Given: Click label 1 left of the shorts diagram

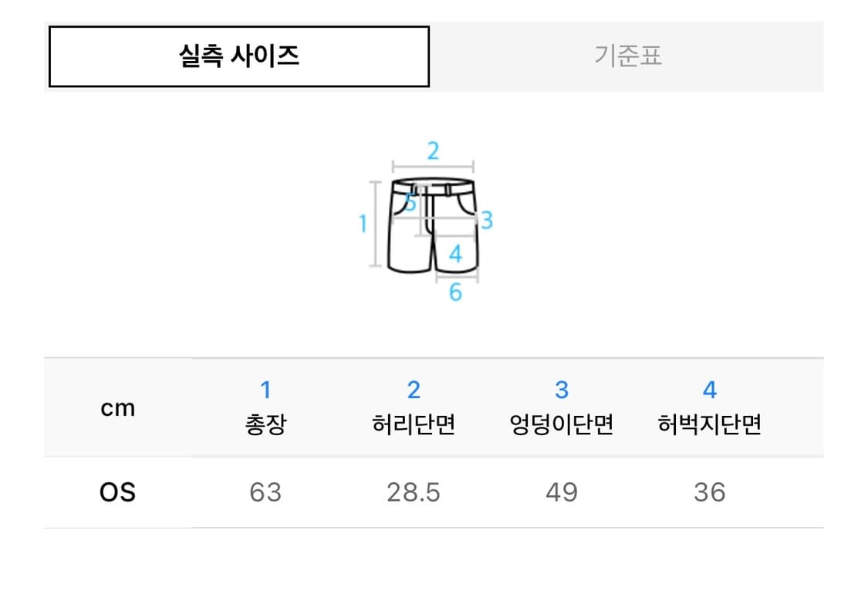Looking at the screenshot, I should [363, 224].
